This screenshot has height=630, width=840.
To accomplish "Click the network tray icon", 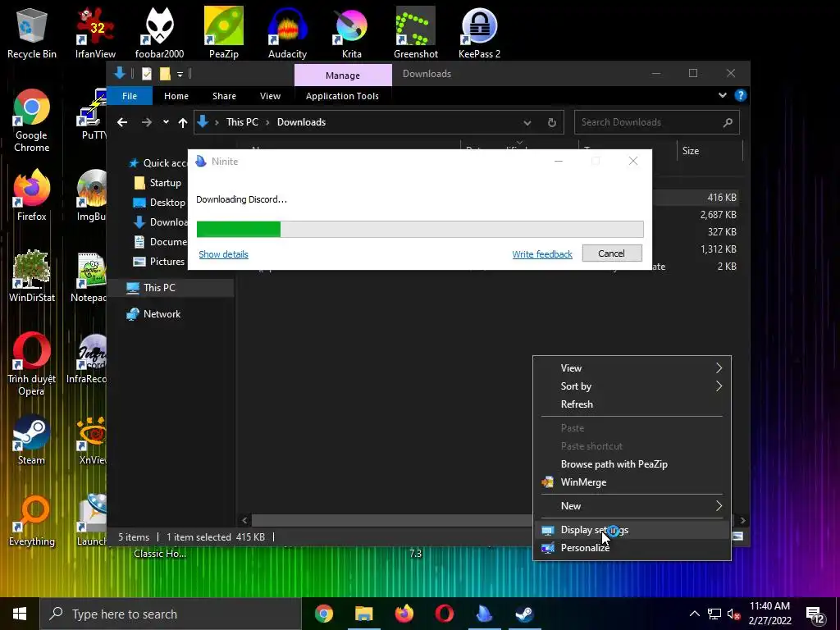I will pos(714,614).
